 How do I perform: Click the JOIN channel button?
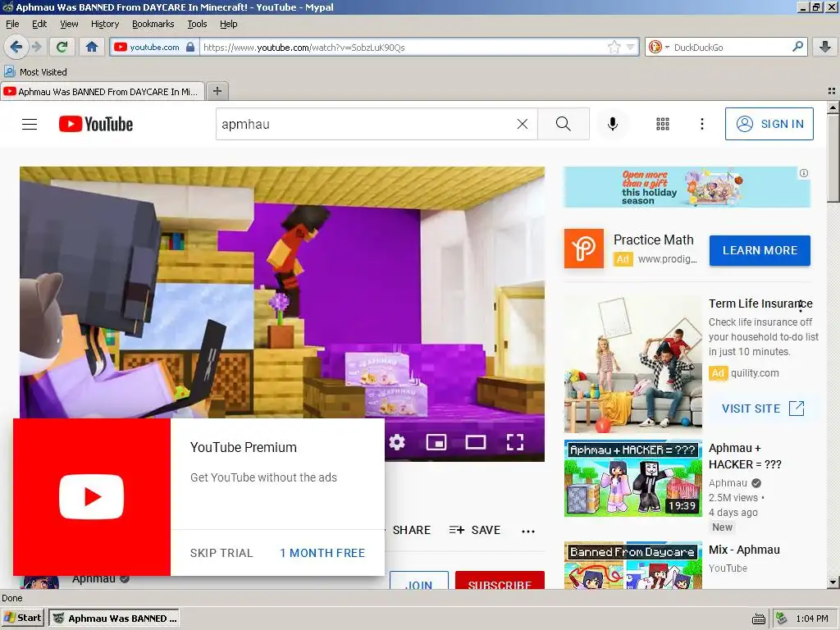pyautogui.click(x=419, y=581)
